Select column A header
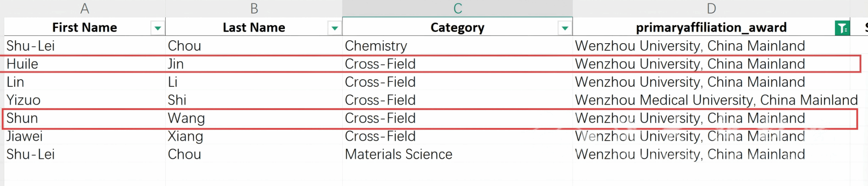 85,8
